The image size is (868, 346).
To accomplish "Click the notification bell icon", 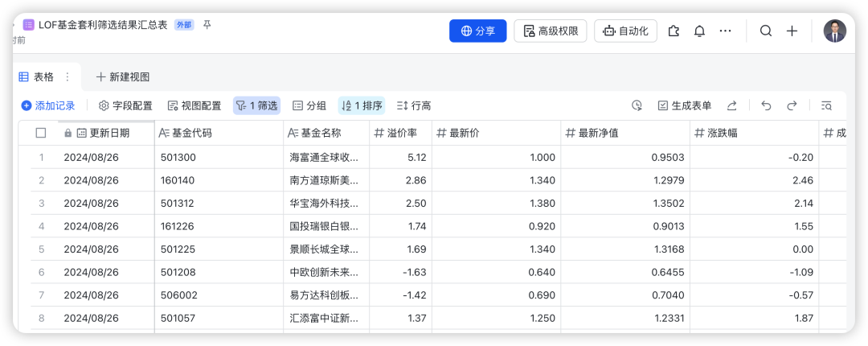I will coord(699,31).
